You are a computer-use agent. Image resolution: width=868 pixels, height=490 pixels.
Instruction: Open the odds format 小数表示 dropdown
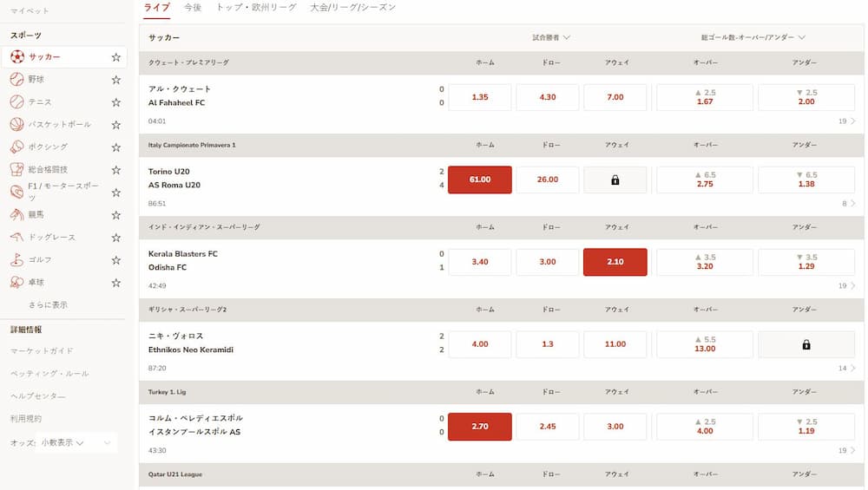click(76, 443)
